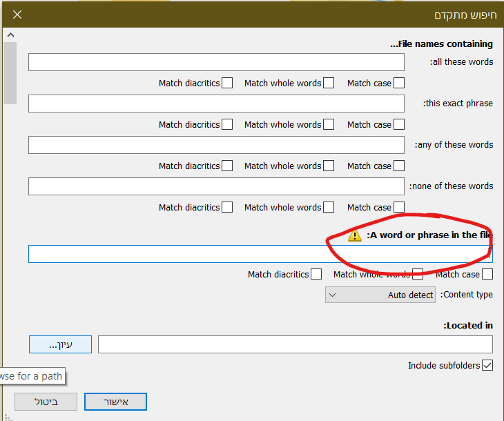
Task: Focus the 'any of these words' input field
Action: (x=216, y=145)
